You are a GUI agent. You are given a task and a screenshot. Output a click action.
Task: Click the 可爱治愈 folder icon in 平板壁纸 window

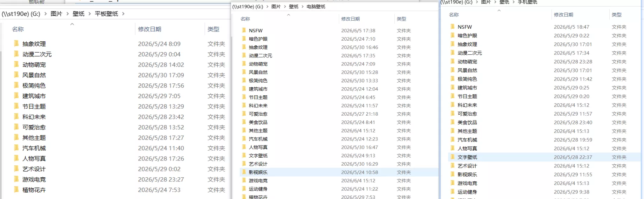click(x=16, y=127)
